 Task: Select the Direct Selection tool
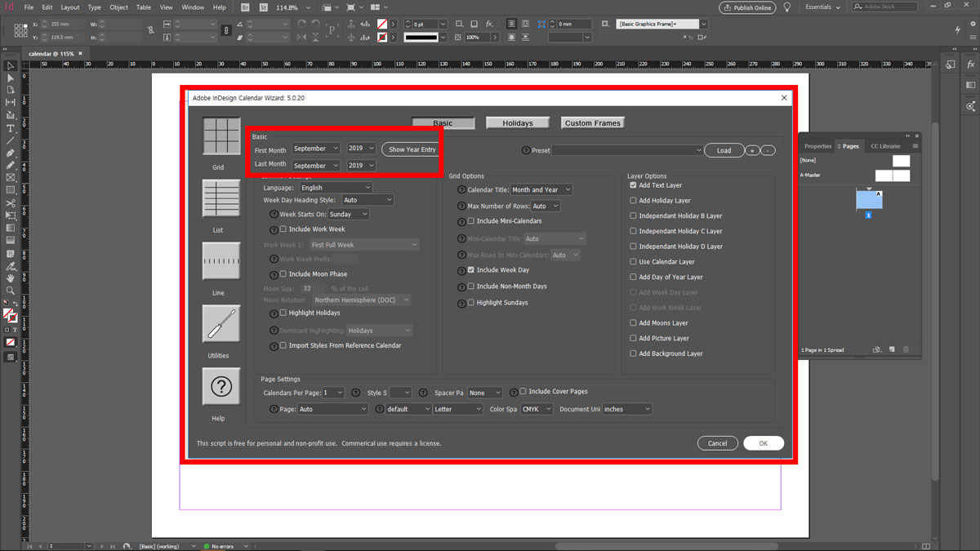(x=11, y=78)
